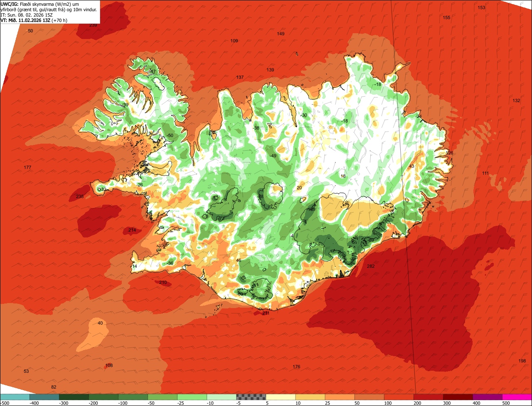Click the value 39 in the Westfjords
The height and width of the screenshot is (406, 532).
(x=126, y=105)
